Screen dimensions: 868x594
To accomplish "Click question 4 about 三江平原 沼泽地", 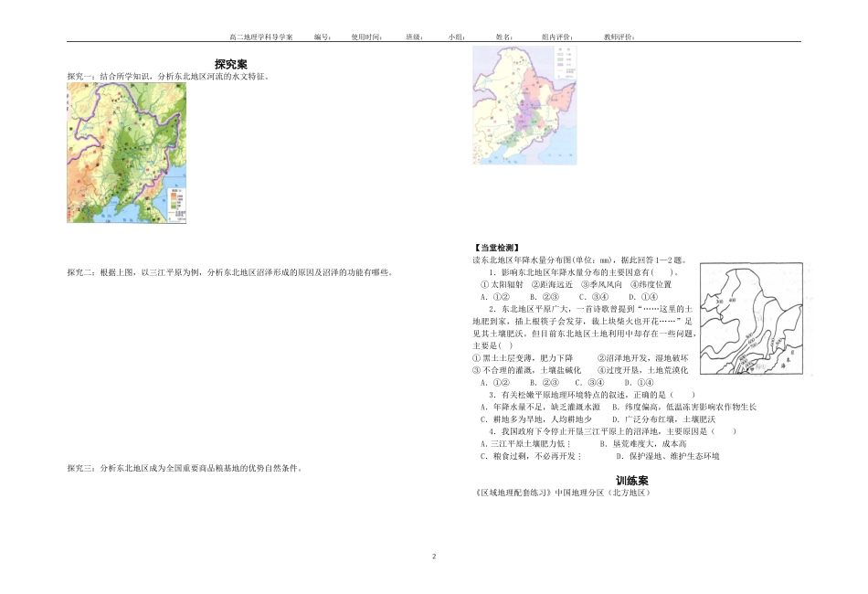I will 613,431.
